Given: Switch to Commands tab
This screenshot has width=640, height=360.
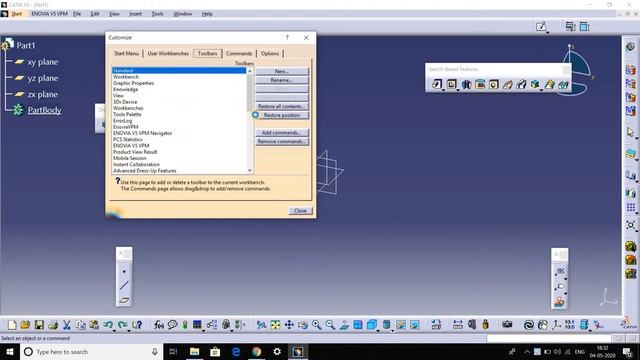Looking at the screenshot, I should [x=239, y=53].
